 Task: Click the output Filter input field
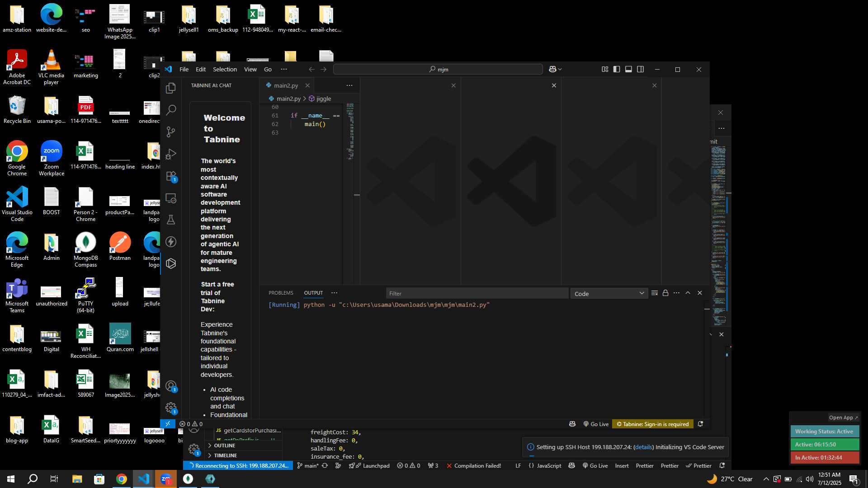[x=477, y=293]
